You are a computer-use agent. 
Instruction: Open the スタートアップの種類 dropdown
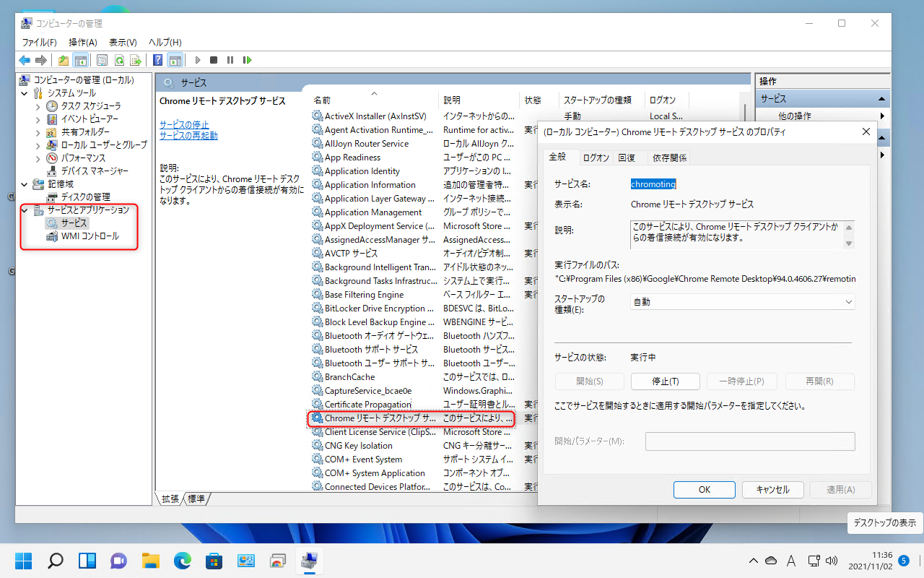(743, 302)
